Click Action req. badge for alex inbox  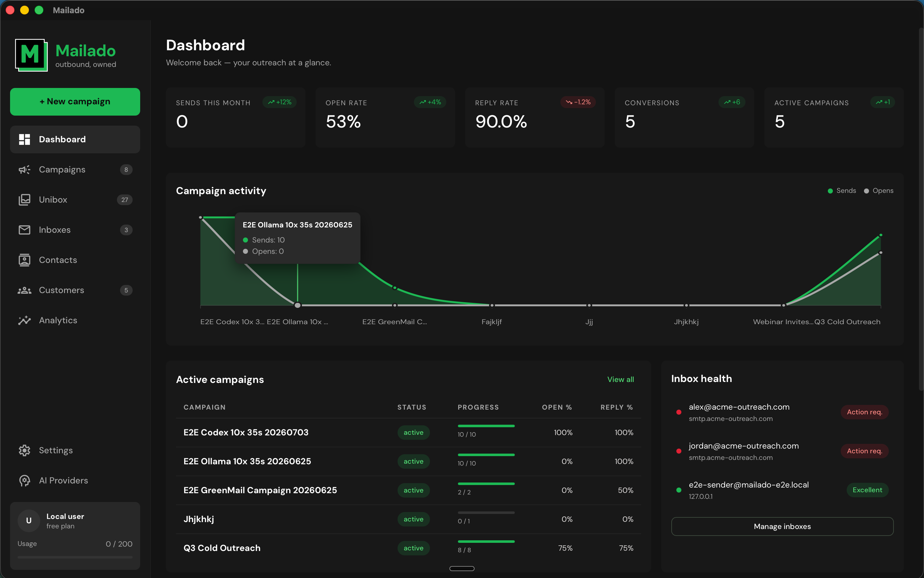point(864,412)
